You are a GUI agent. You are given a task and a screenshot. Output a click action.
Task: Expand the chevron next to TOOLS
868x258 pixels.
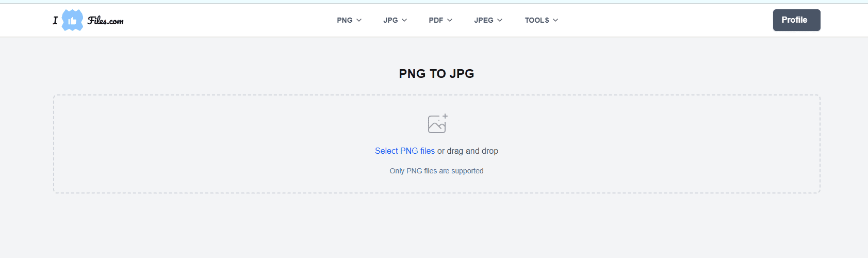(x=555, y=20)
